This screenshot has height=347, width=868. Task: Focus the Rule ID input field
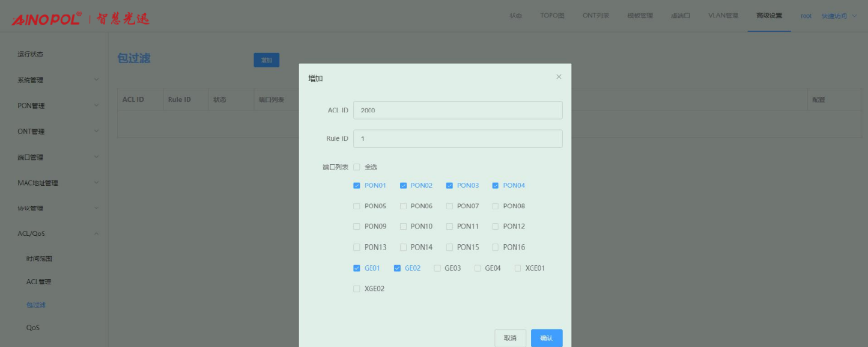click(x=458, y=138)
